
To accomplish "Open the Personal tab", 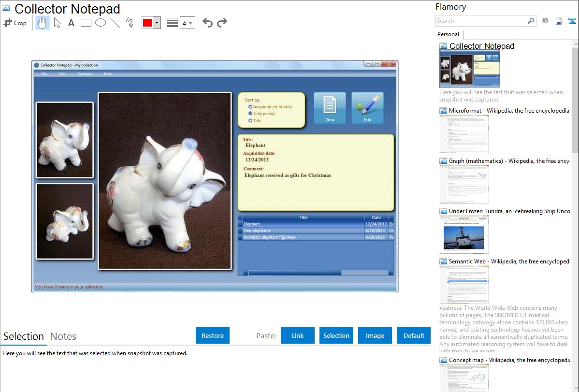I will pyautogui.click(x=449, y=34).
